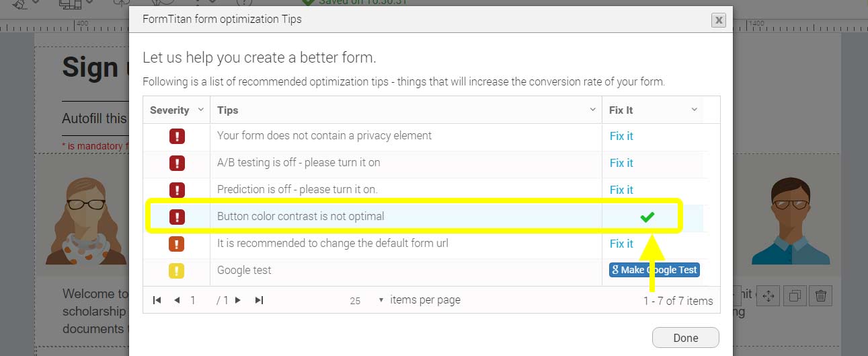Viewport: 868px width, 356px height.
Task: Go to the next page of tips
Action: [238, 300]
